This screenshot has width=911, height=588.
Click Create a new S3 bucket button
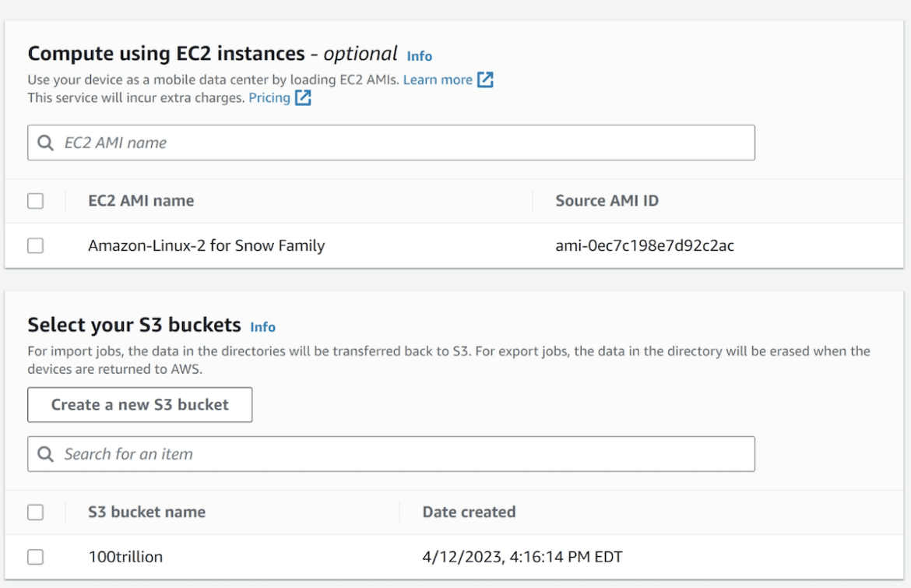pos(140,405)
